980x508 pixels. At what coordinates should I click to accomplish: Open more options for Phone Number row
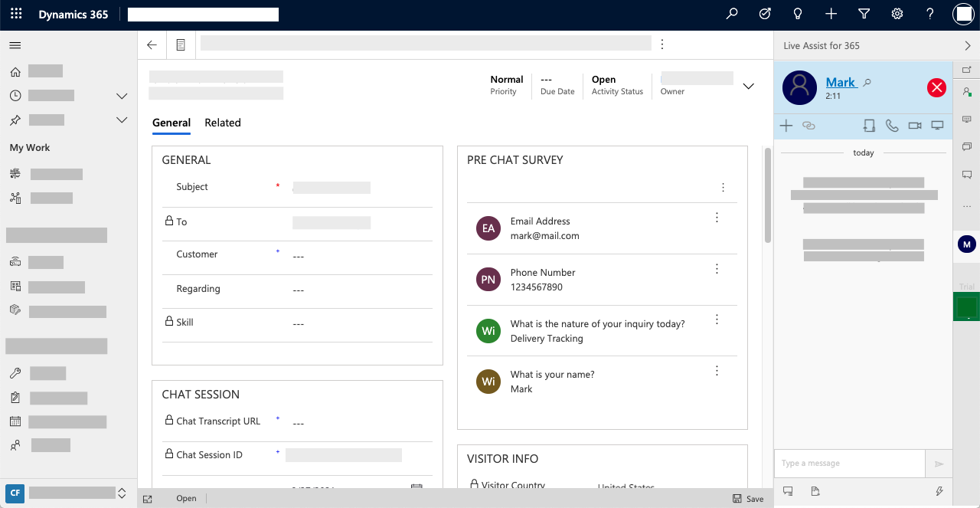coord(717,269)
